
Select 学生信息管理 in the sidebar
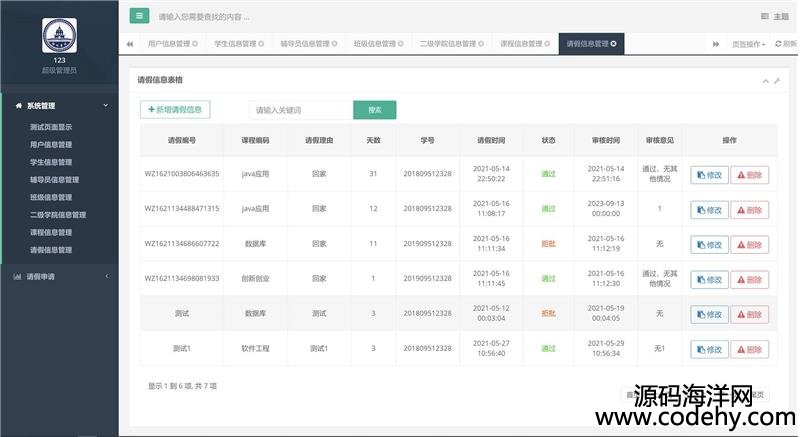click(51, 162)
